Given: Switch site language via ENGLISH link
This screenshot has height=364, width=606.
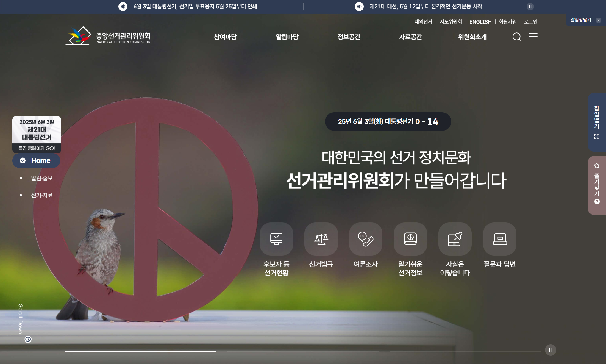Looking at the screenshot, I should click(480, 21).
